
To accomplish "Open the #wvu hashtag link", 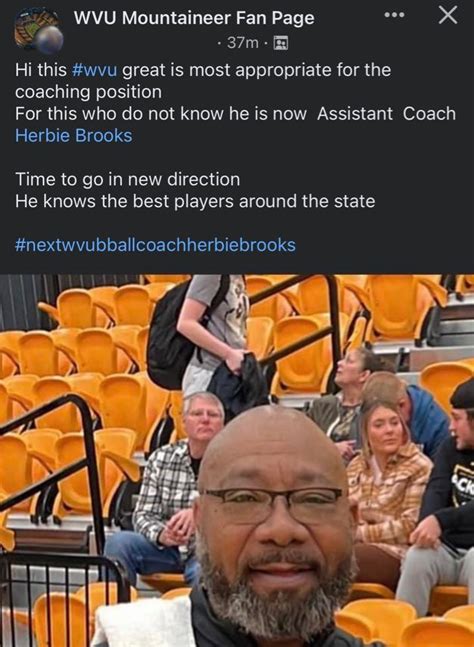I will 94,70.
